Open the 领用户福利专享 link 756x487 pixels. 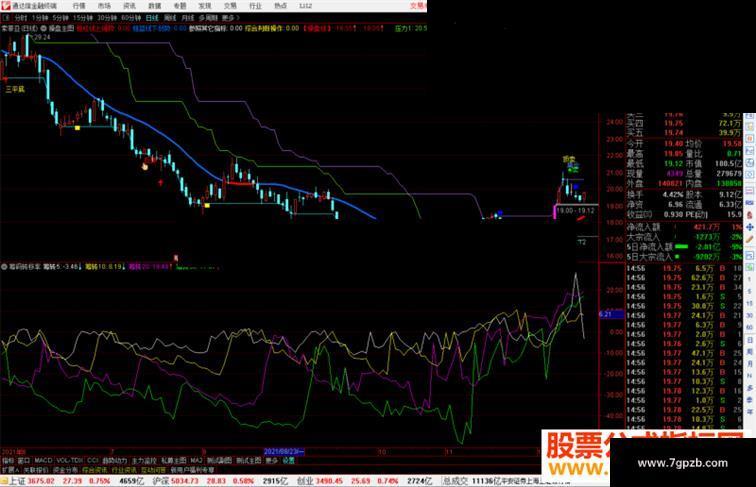(x=193, y=470)
